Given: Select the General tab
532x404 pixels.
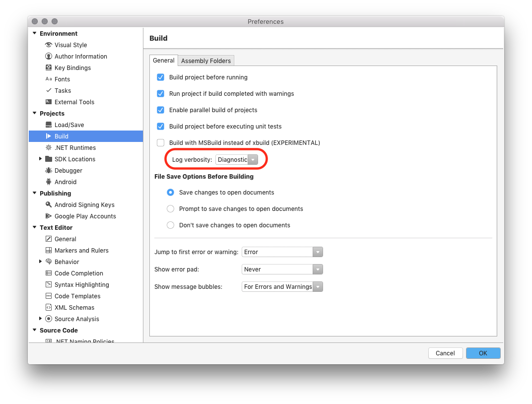Looking at the screenshot, I should click(x=163, y=60).
